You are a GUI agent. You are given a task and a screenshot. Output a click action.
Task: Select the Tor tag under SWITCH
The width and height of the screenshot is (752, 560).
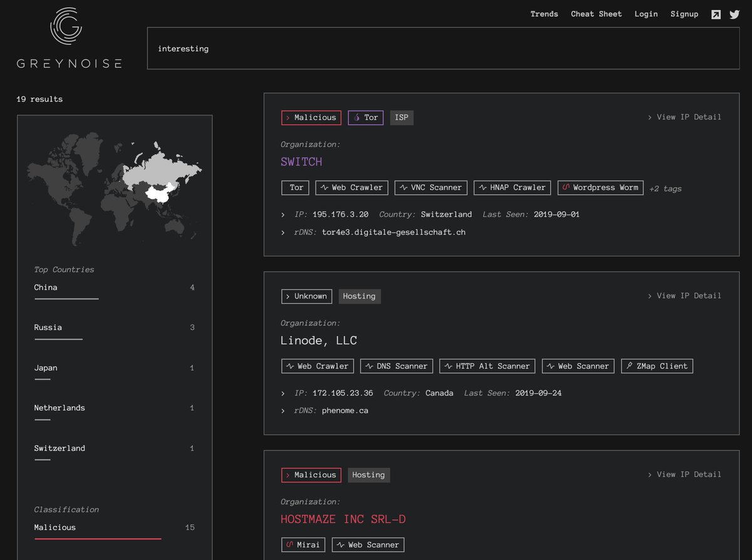click(295, 187)
